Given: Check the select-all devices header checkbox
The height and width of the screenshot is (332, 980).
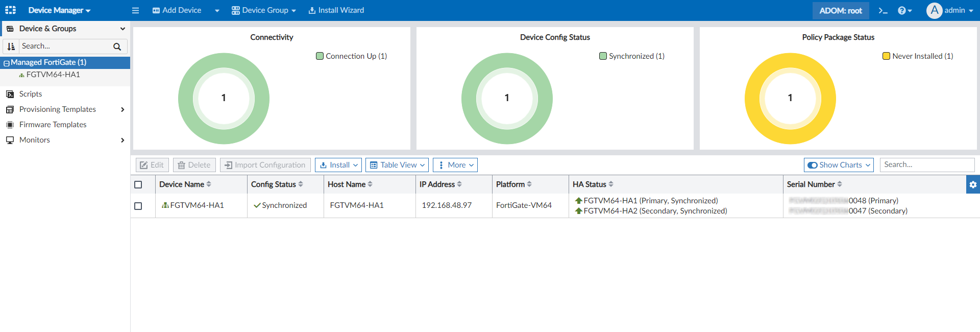Looking at the screenshot, I should [x=138, y=184].
